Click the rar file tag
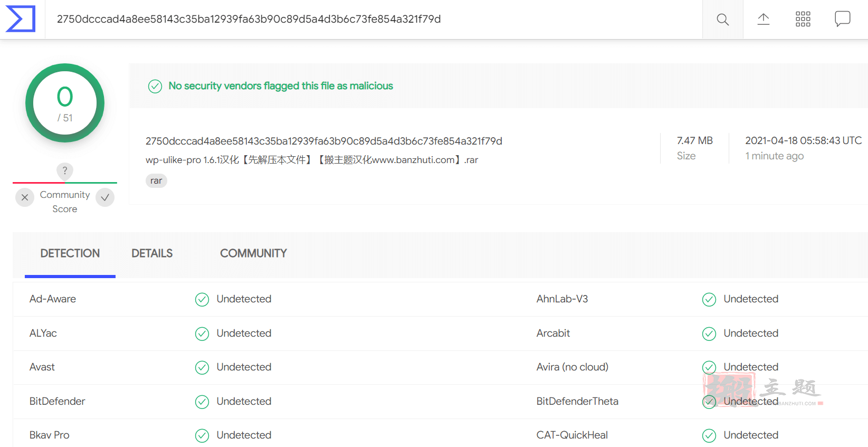Viewport: 868px width, 447px height. click(156, 180)
